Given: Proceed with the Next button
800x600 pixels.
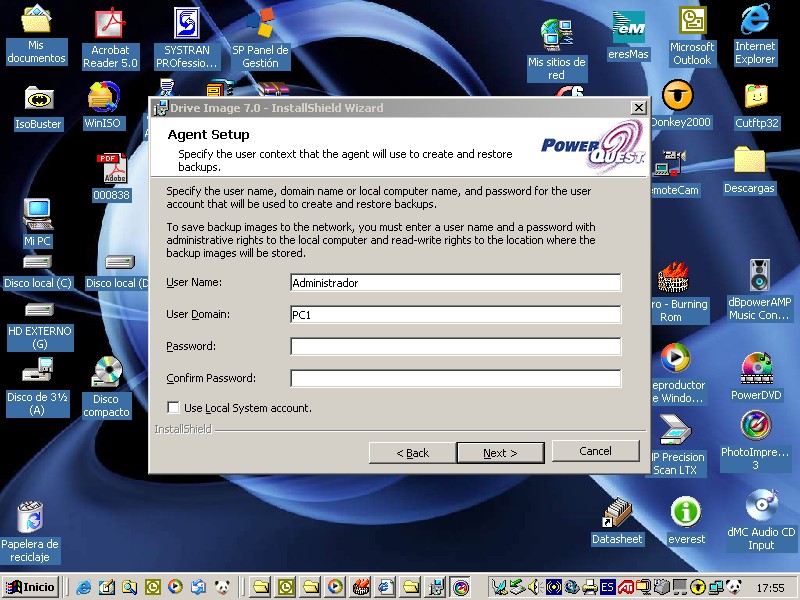Looking at the screenshot, I should 501,453.
